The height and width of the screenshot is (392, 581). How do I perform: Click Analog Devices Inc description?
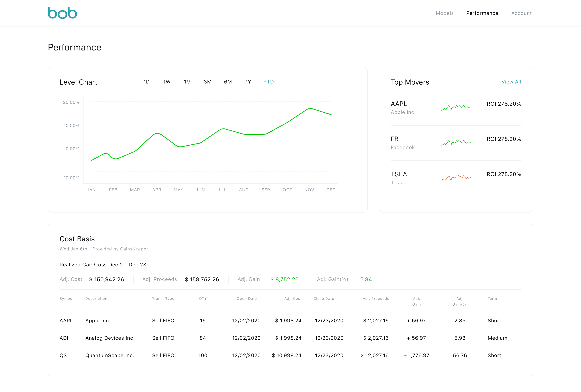[109, 338]
